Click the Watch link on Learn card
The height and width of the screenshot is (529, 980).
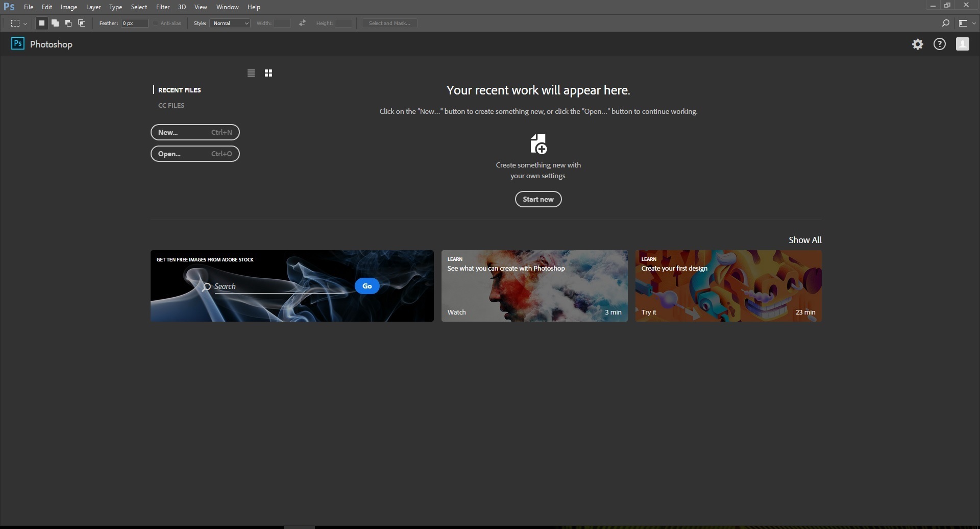click(x=457, y=312)
